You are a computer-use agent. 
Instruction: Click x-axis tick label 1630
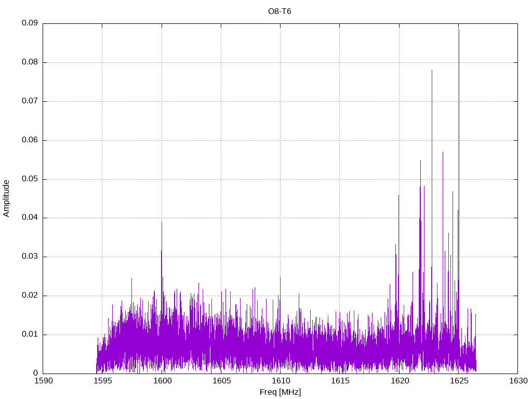(518, 381)
